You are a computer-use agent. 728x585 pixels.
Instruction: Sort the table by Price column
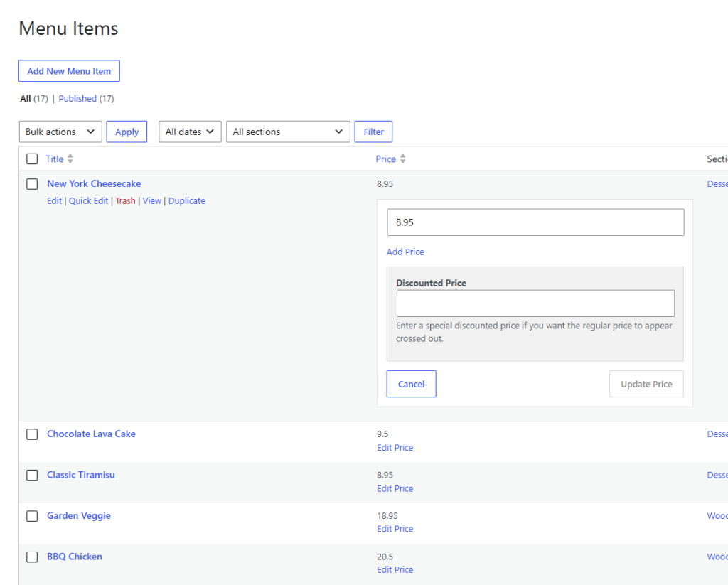(x=386, y=159)
